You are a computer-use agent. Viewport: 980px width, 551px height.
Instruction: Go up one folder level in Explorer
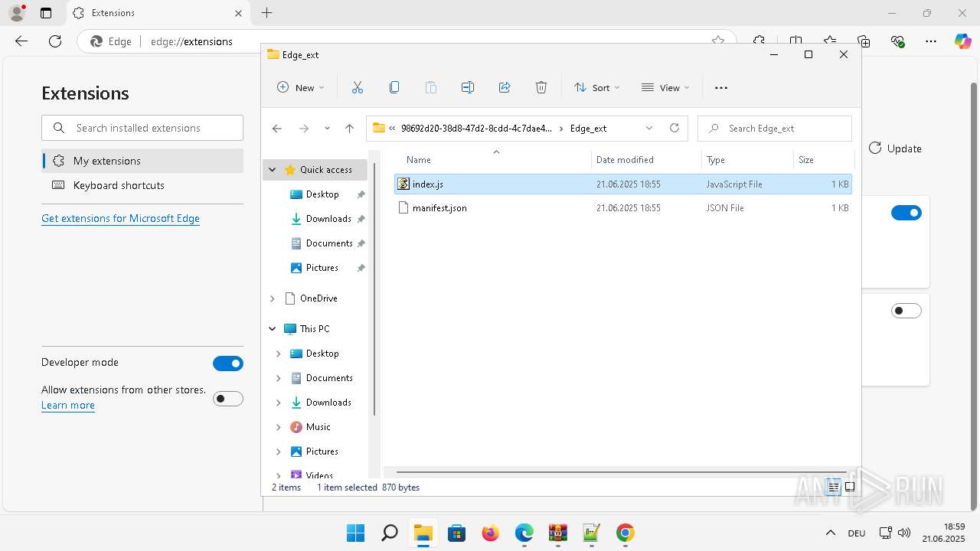(x=350, y=128)
